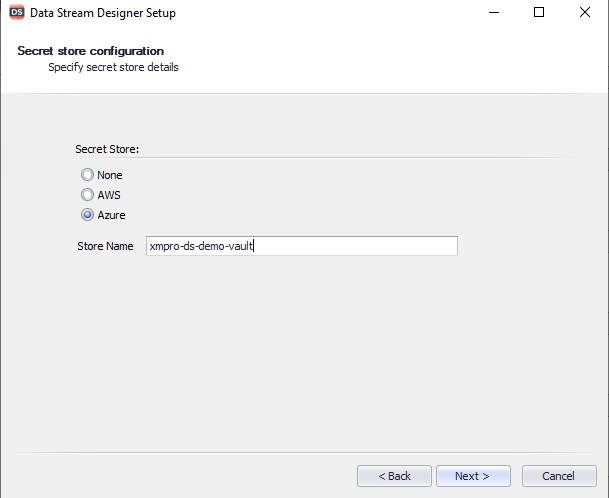Click the DS application icon in title bar
The width and height of the screenshot is (609, 498).
pyautogui.click(x=17, y=12)
